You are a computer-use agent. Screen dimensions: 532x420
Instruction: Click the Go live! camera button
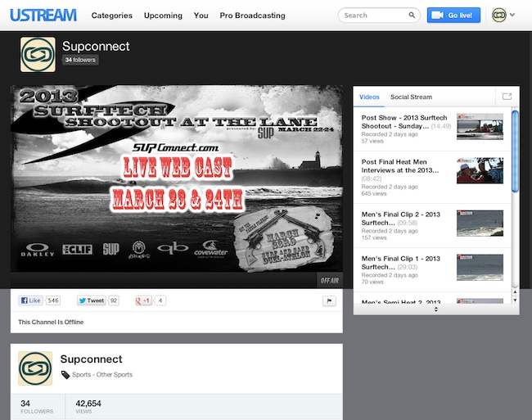(x=453, y=16)
